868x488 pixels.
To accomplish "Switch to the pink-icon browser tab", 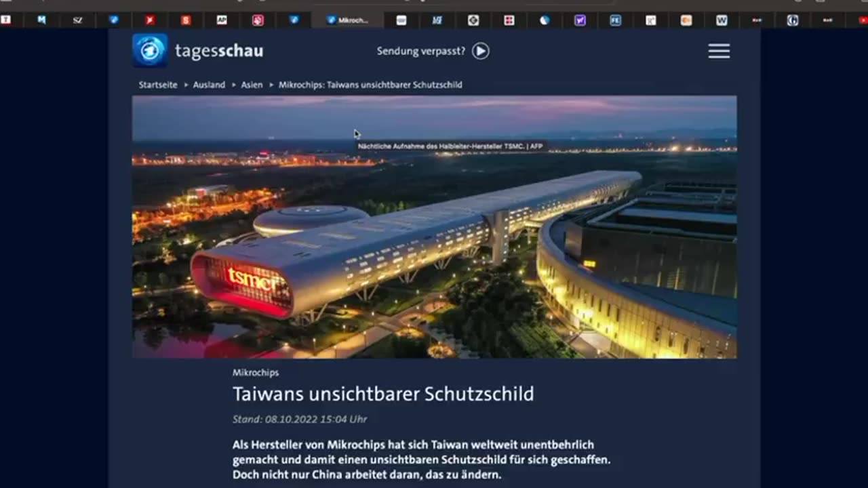I will (x=258, y=20).
